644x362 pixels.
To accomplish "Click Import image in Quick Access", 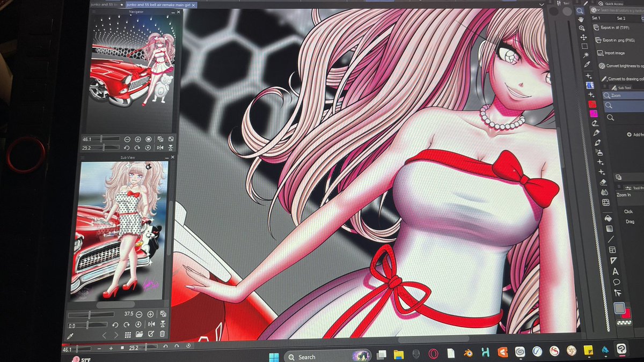I will (612, 53).
